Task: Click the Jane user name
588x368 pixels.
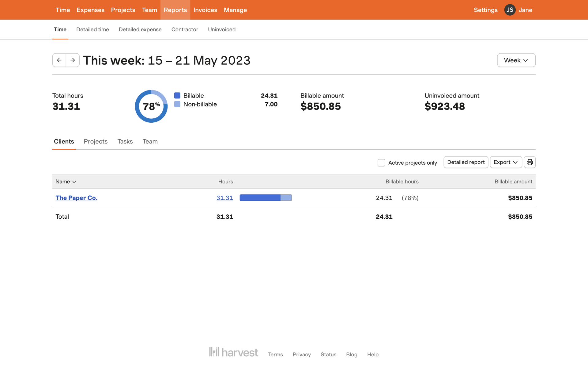Action: point(526,10)
